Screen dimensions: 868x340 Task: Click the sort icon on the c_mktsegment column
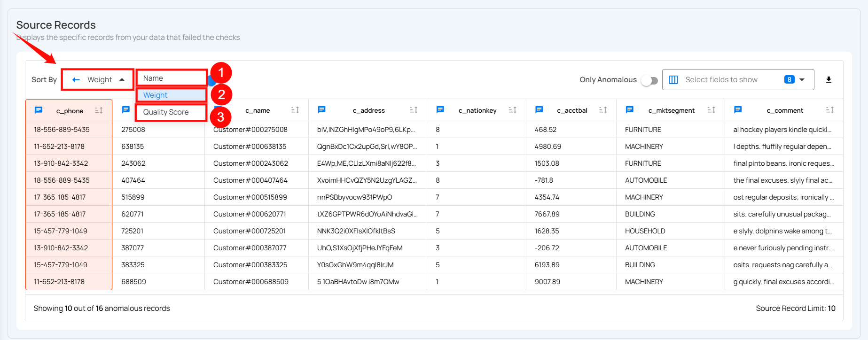point(712,110)
